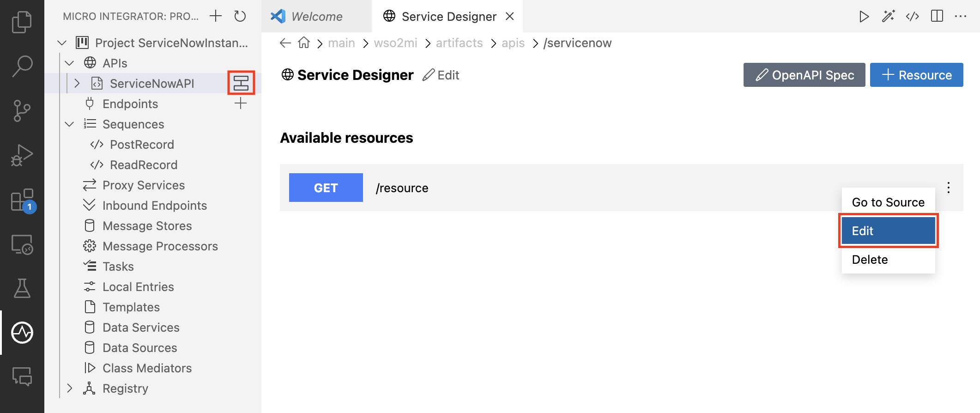980x413 pixels.
Task: Go to home in breadcrumb
Action: 304,43
